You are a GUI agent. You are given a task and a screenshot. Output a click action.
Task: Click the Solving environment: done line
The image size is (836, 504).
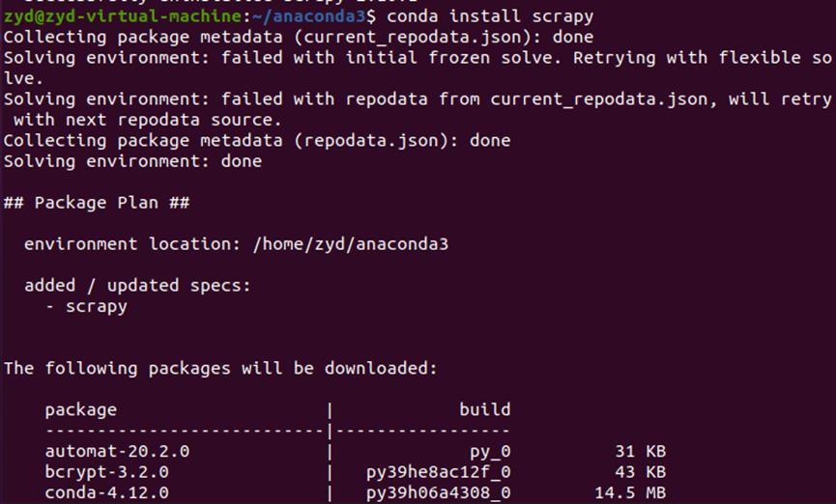132,161
